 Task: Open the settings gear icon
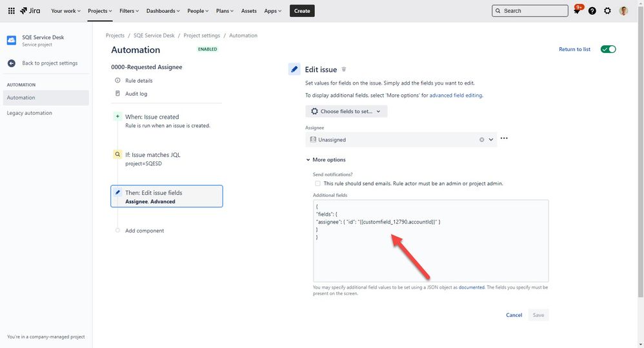607,11
